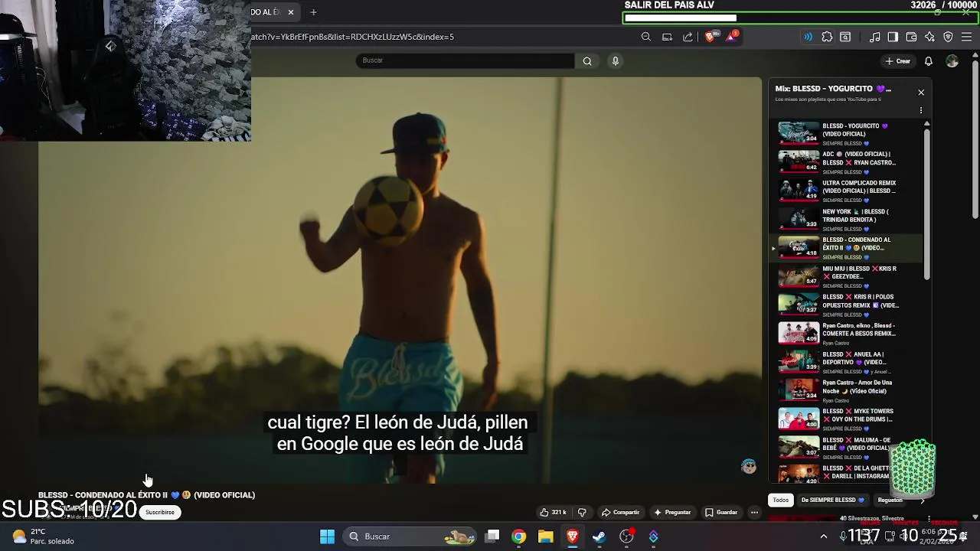Click the browser address bar URL
Image resolution: width=980 pixels, height=551 pixels.
pyautogui.click(x=352, y=37)
